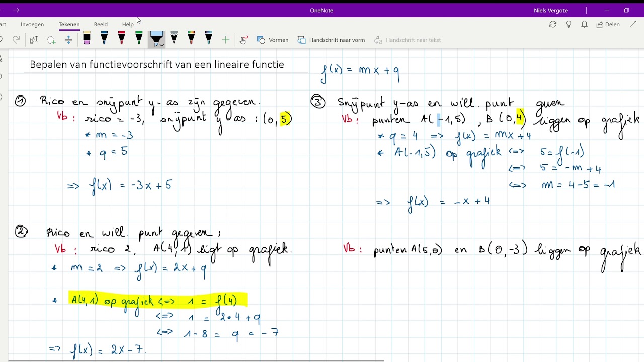
Task: Click the page title Bepalen van functievoorschrift
Action: click(157, 64)
